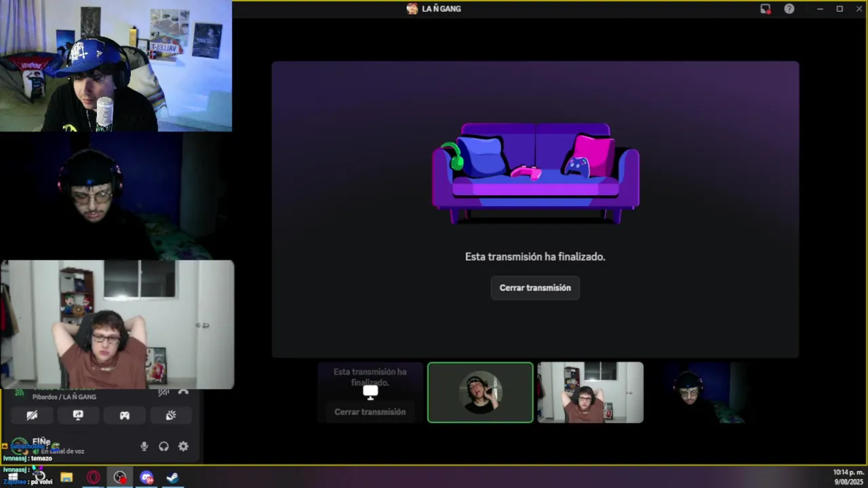Toggle noise suppression icon in voice panel
Image resolution: width=868 pixels, height=488 pixels.
(x=163, y=392)
